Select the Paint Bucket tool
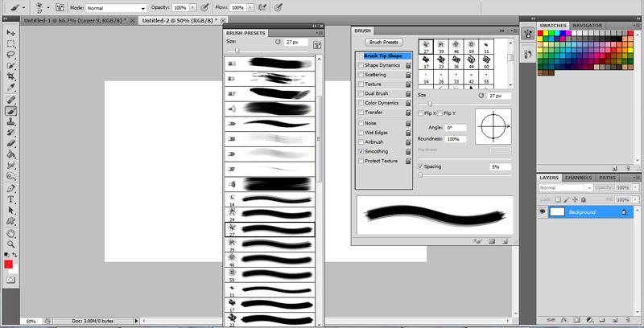The height and width of the screenshot is (328, 644). 11,154
